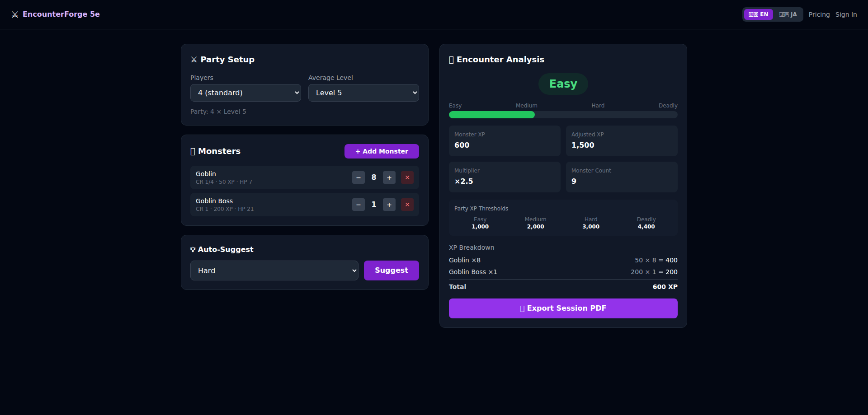Remove Goblin from the monster list
This screenshot has height=415, width=868.
[x=407, y=177]
